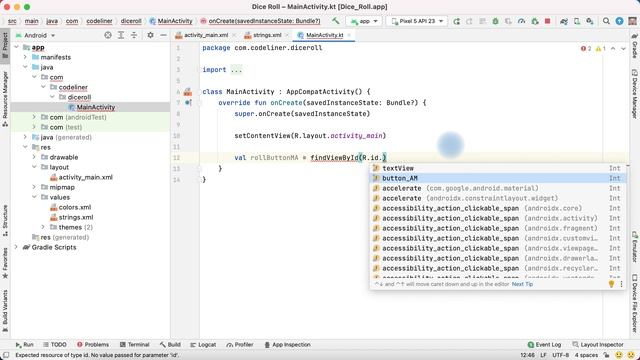This screenshot has width=640, height=360.
Task: Click the collapsed import ... fold region
Action: coord(236,70)
